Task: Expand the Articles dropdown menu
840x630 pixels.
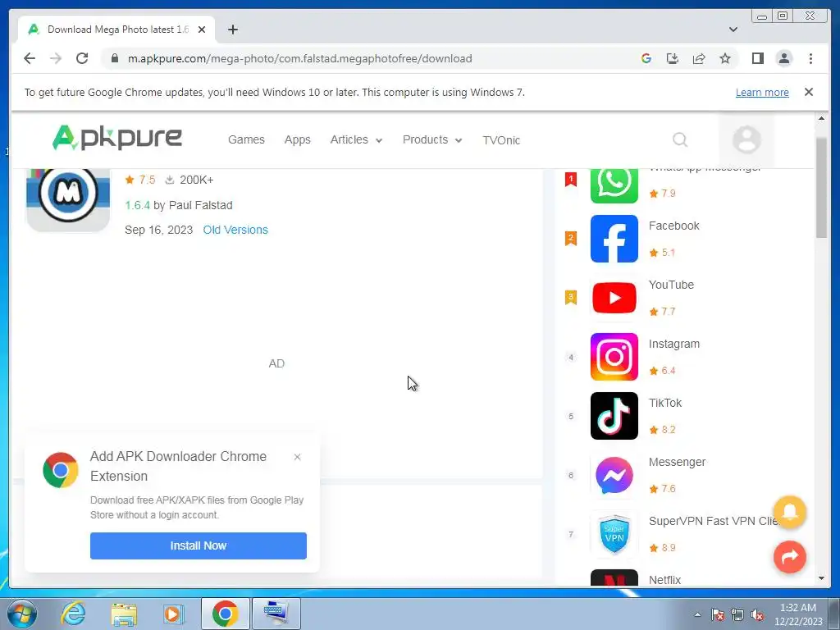Action: tap(356, 139)
